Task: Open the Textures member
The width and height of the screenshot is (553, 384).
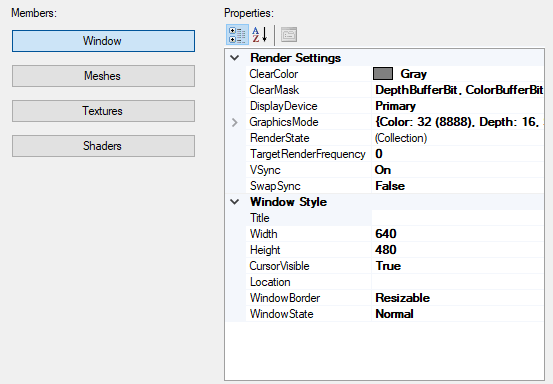Action: coord(103,111)
